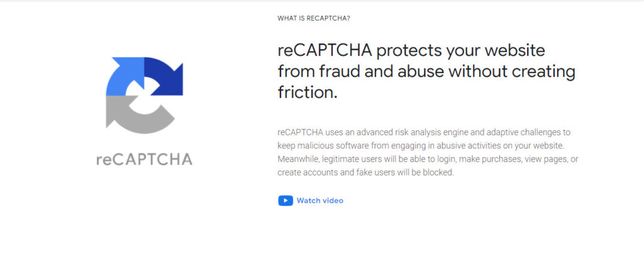Screen dimensions: 644x258
Task: Click the dark blue arrow of the reCAPTCHA logo
Action: tap(164, 76)
